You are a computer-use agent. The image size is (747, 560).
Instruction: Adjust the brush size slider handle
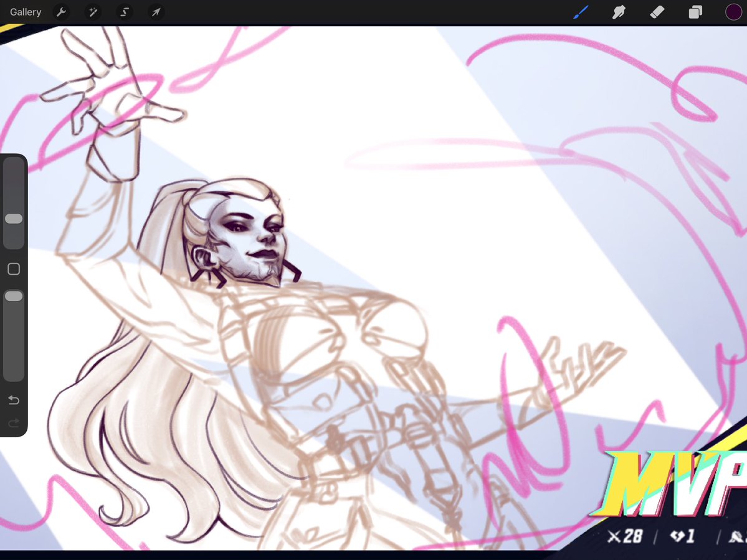[x=14, y=219]
